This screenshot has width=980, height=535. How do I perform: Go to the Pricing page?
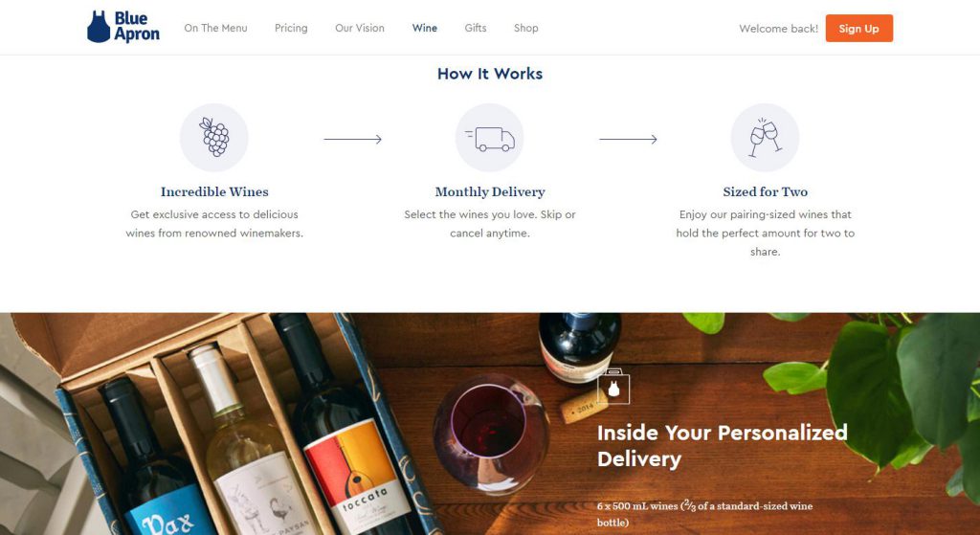coord(291,28)
